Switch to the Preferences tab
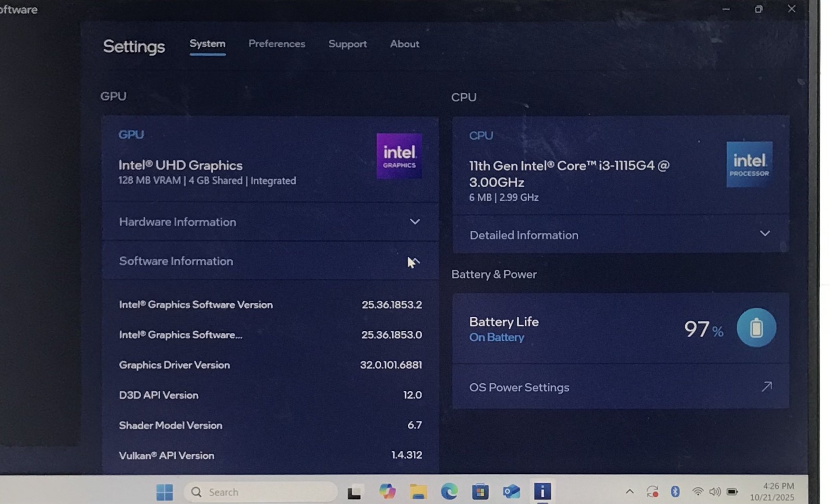Viewport: 830px width, 504px height. pos(276,44)
